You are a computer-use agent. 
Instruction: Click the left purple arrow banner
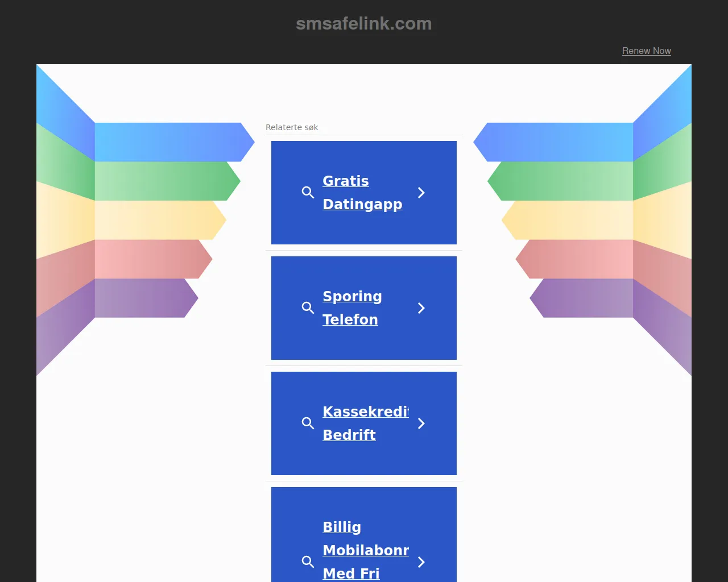142,298
